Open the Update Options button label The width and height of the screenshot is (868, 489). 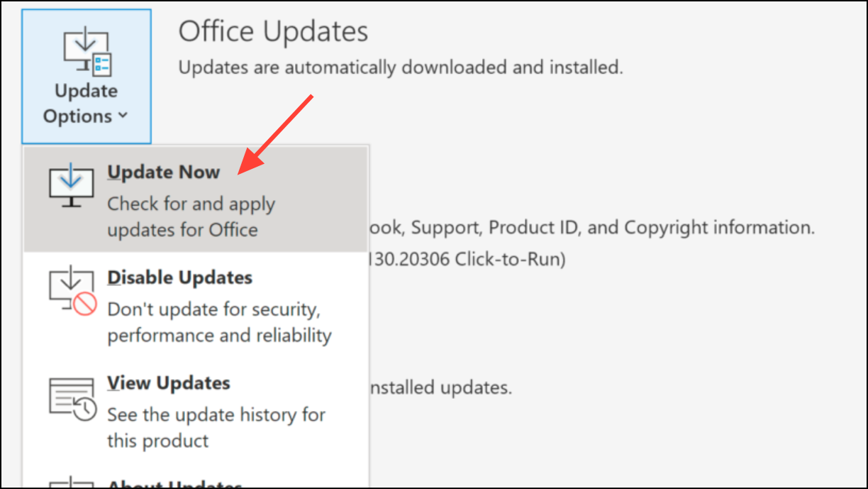tap(86, 104)
